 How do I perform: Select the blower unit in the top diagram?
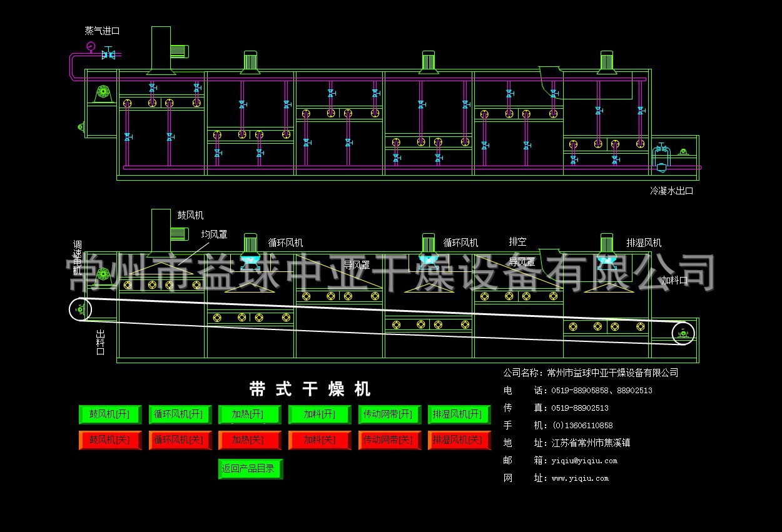click(x=166, y=51)
